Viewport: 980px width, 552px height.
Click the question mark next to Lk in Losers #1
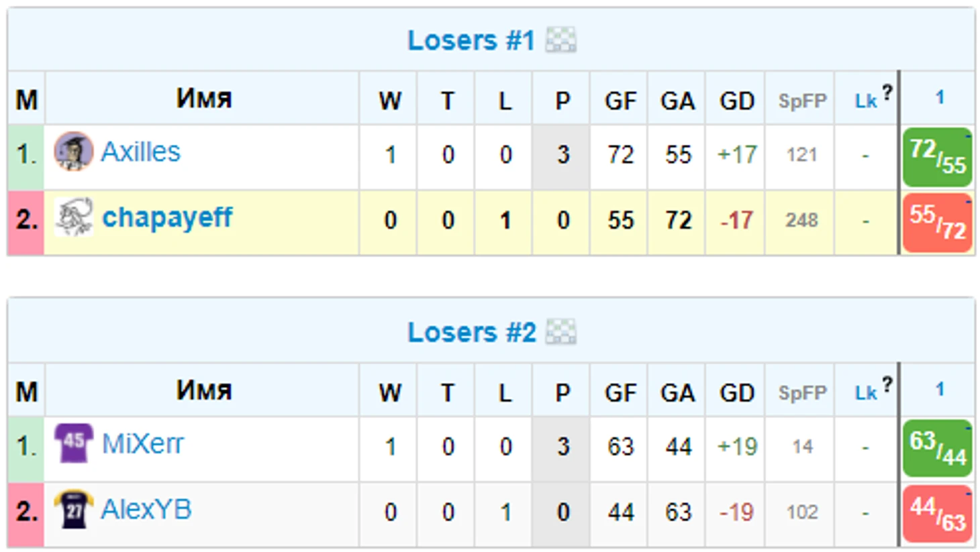(887, 93)
